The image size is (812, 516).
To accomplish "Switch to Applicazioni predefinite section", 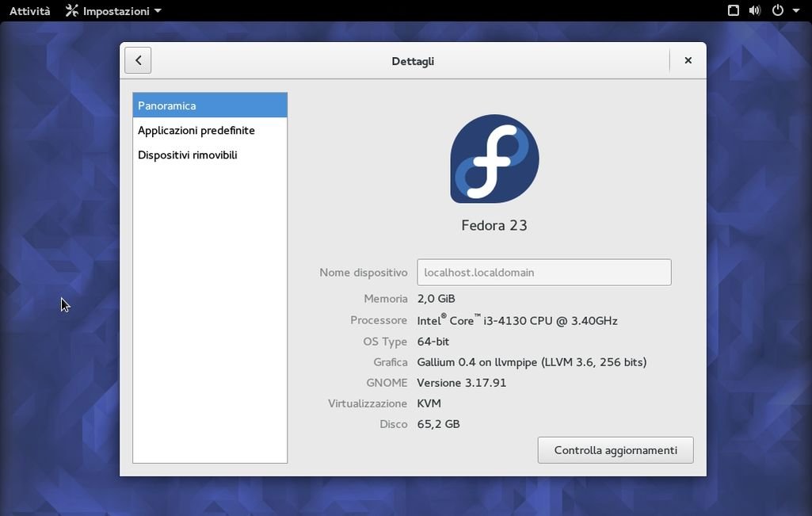I will [196, 130].
